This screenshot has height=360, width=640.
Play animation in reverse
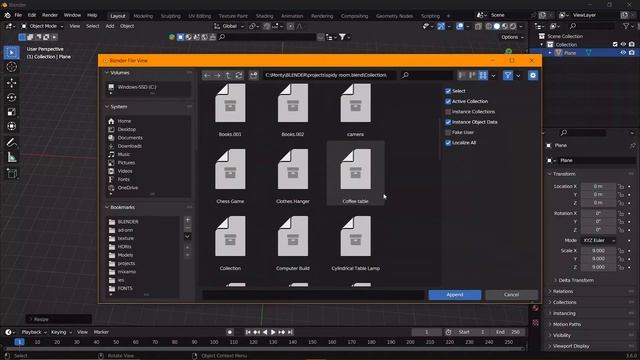click(265, 332)
